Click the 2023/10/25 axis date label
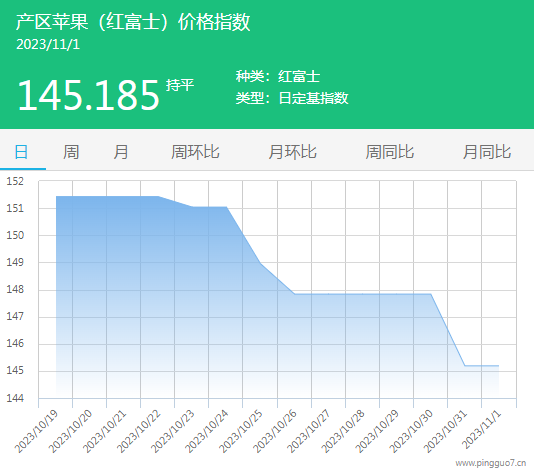This screenshot has height=474, width=534. point(240,432)
